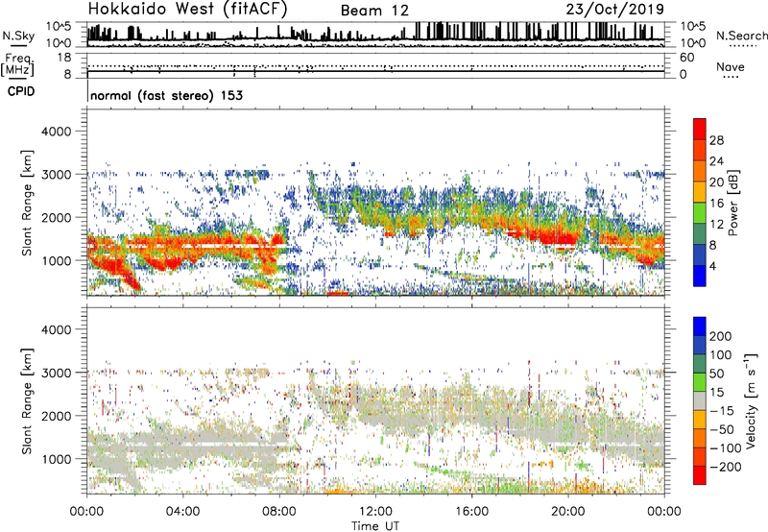Click the "Power [dB]" colorbar title
The image size is (768, 532).
[732, 203]
